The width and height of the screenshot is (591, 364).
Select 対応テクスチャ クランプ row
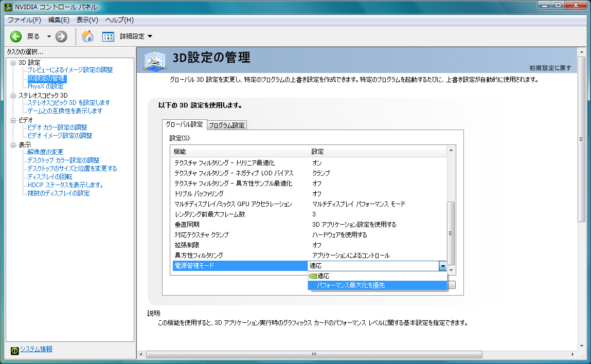[309, 235]
